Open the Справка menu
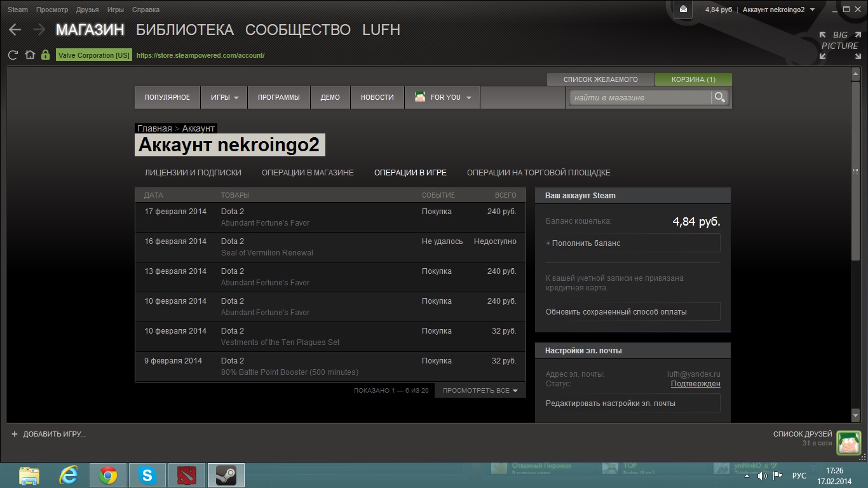The height and width of the screenshot is (488, 868). click(146, 10)
